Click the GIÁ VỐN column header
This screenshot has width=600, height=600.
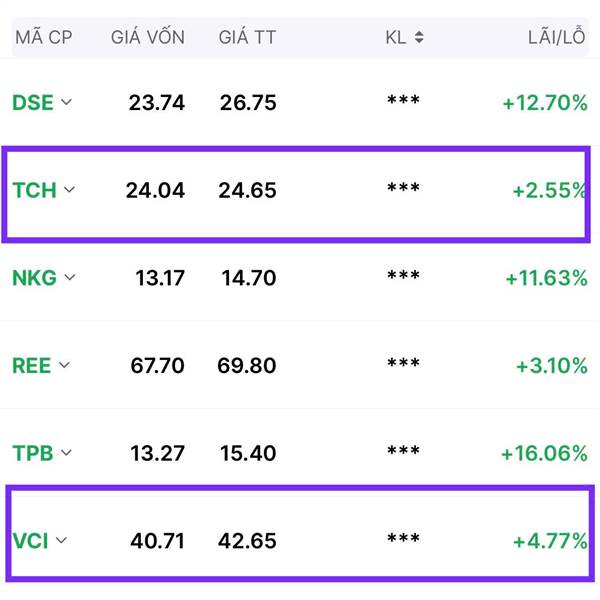tap(148, 37)
